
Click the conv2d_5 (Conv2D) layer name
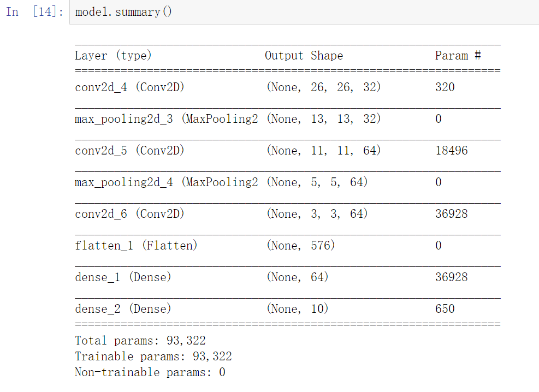(129, 151)
